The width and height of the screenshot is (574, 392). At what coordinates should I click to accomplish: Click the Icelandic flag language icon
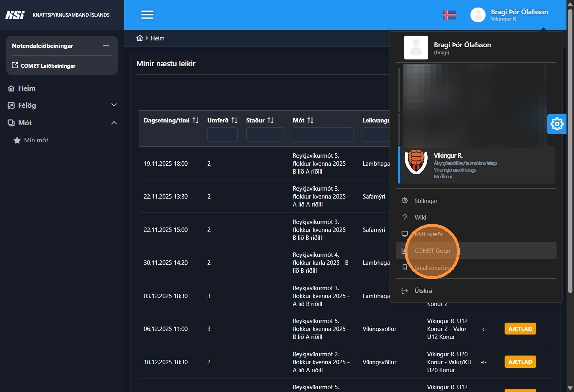[x=449, y=15]
